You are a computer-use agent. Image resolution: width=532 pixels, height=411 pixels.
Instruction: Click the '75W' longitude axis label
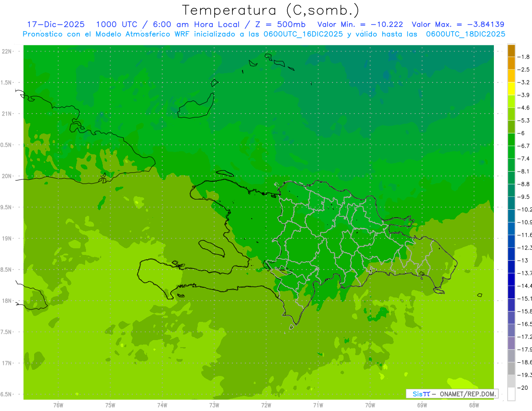point(110,406)
